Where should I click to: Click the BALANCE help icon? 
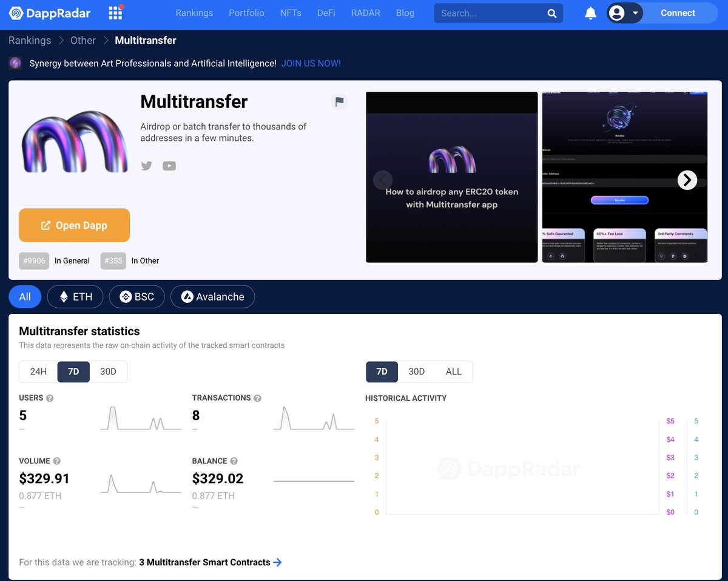234,461
